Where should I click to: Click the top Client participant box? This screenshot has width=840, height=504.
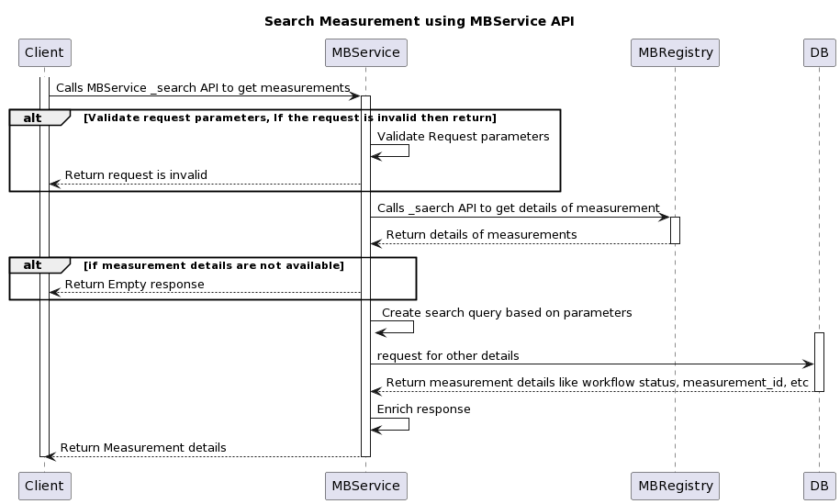pos(44,52)
